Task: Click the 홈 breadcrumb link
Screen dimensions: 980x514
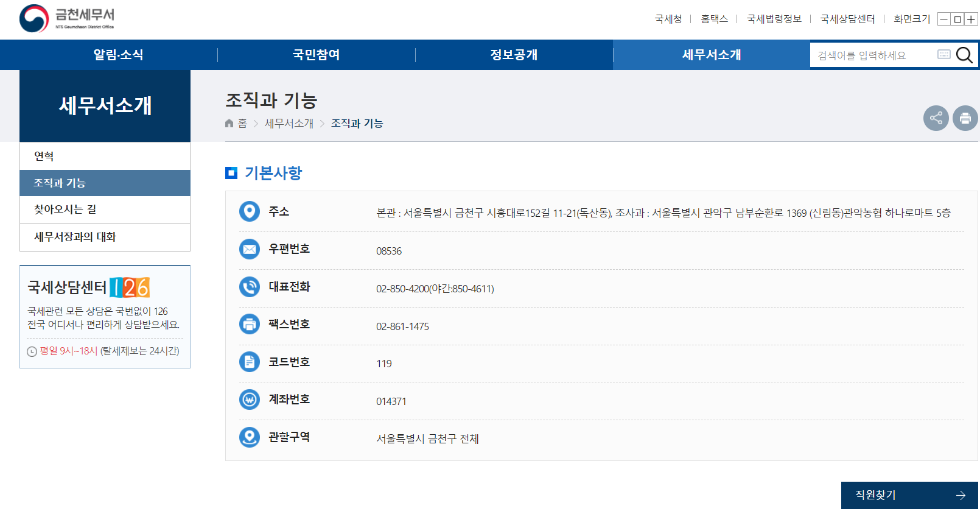Action: tap(242, 124)
